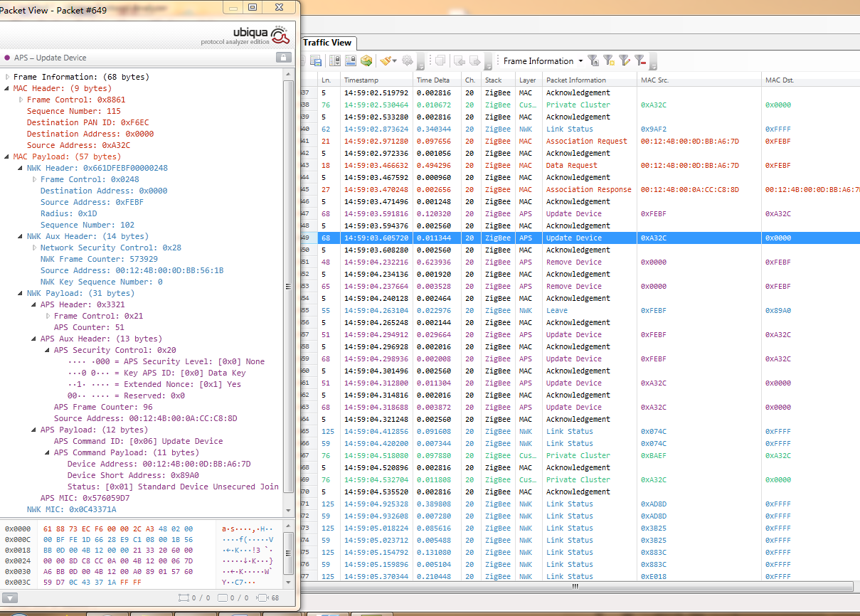The image size is (860, 616).
Task: Click the blue-screen device toolbar icon
Action: (x=350, y=61)
